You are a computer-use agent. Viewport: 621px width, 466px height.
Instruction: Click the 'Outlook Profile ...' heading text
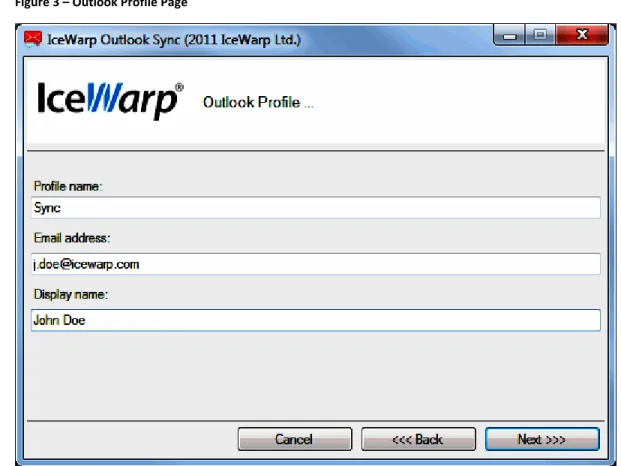pos(258,102)
